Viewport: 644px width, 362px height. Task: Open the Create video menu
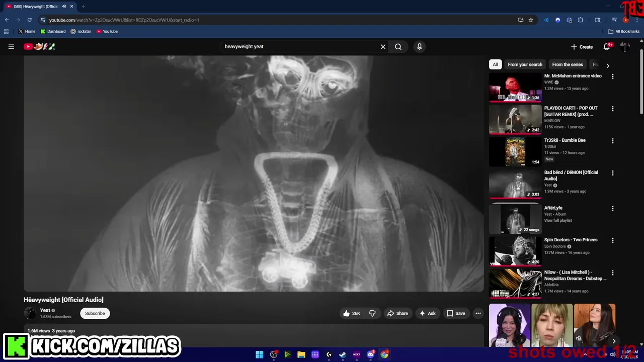point(582,47)
